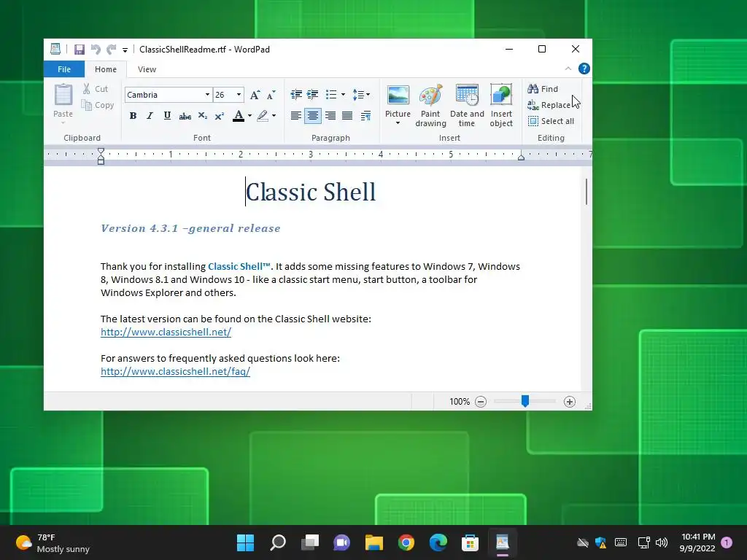This screenshot has width=747, height=560.
Task: Toggle Strikethrough formatting
Action: (x=185, y=116)
